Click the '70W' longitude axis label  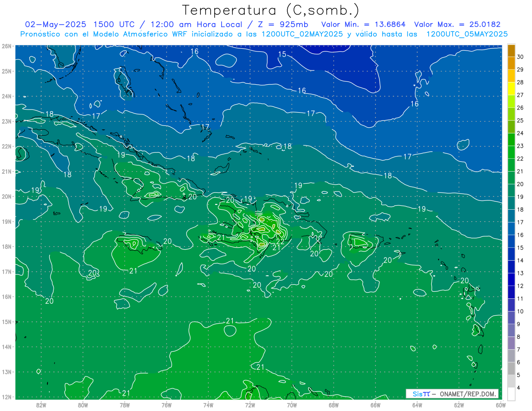pyautogui.click(x=292, y=405)
